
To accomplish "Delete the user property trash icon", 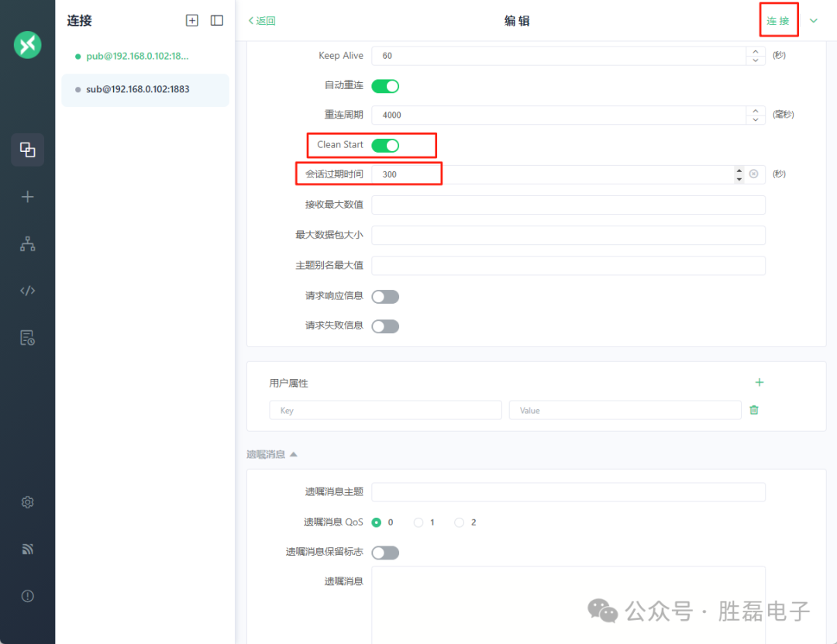I will pos(754,410).
